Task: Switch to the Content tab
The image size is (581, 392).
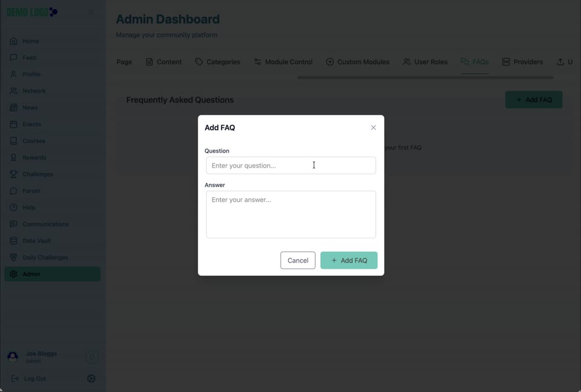Action: 164,62
